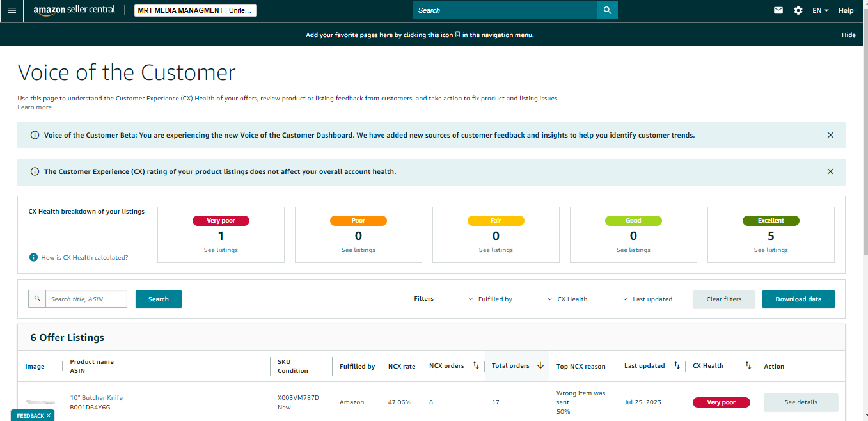This screenshot has height=421, width=868.
Task: Open the 10" Butcher Knife product link
Action: pos(96,397)
